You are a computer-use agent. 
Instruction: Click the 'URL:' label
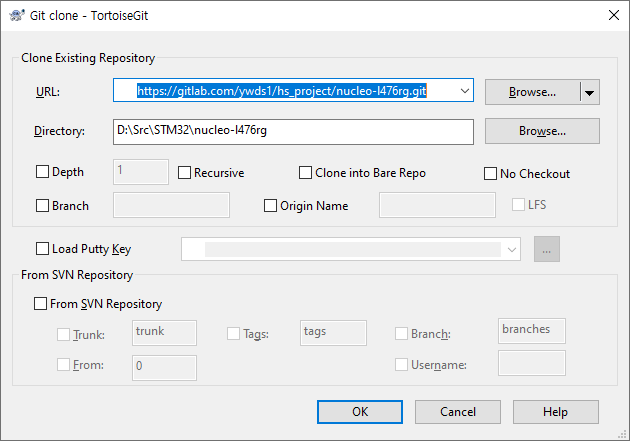[48, 92]
